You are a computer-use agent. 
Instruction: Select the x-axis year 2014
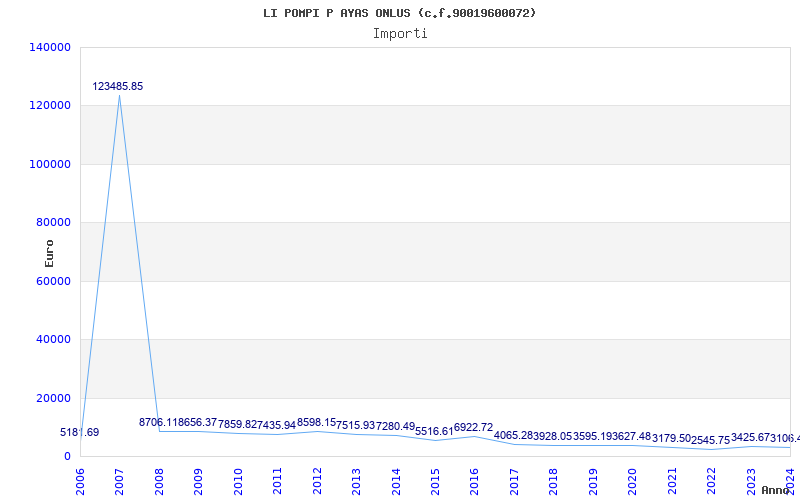click(x=395, y=481)
